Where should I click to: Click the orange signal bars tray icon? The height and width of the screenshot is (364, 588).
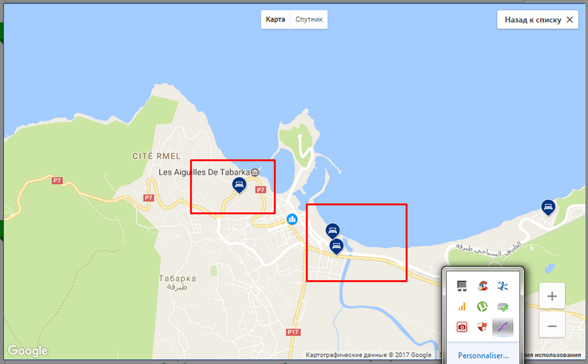[x=462, y=307]
